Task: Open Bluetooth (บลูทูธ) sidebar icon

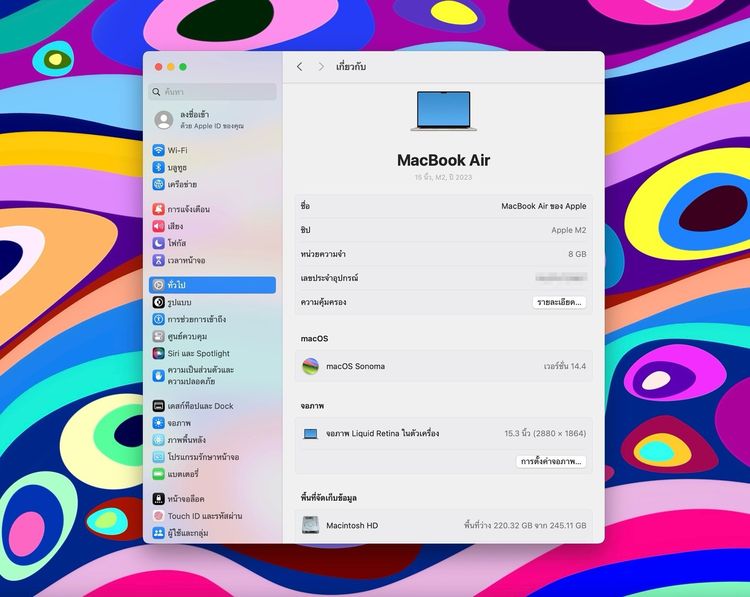Action: tap(158, 167)
